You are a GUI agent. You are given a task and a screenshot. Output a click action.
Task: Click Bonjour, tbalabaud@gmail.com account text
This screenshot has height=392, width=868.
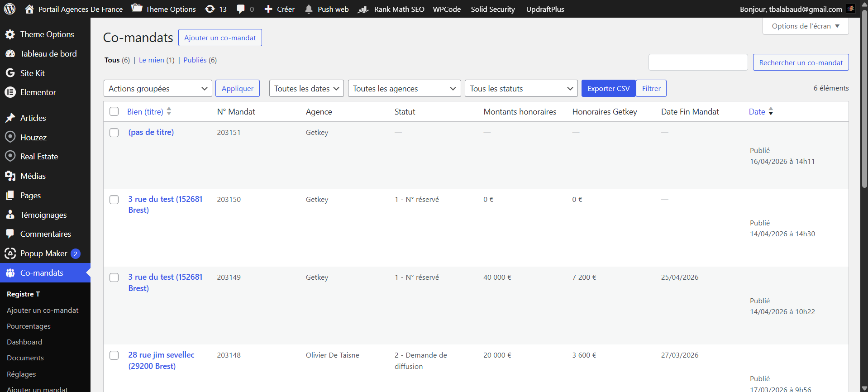coord(791,9)
